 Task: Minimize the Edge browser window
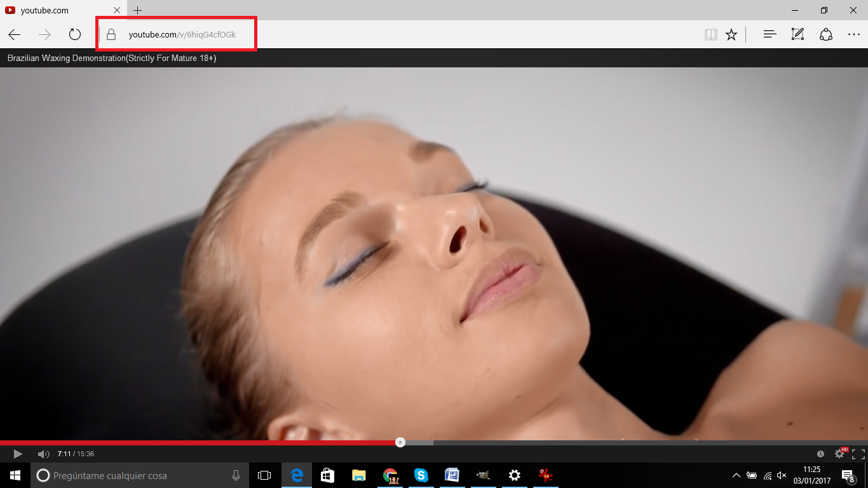795,10
